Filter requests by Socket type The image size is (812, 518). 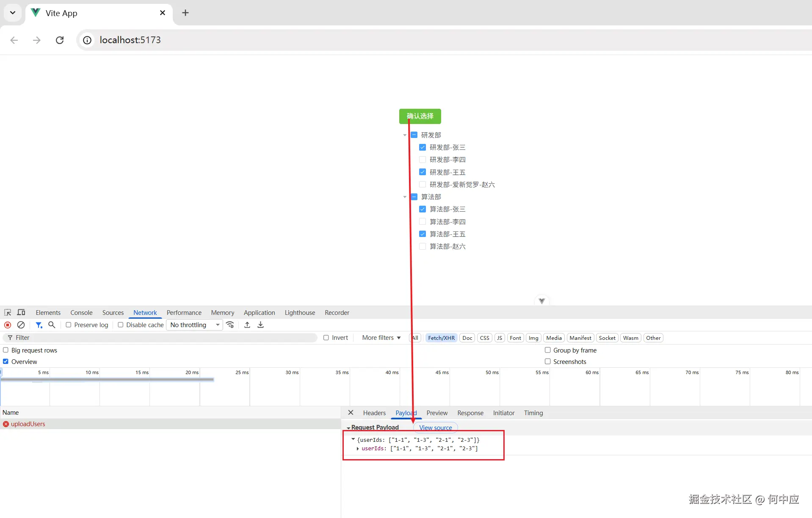pyautogui.click(x=607, y=338)
